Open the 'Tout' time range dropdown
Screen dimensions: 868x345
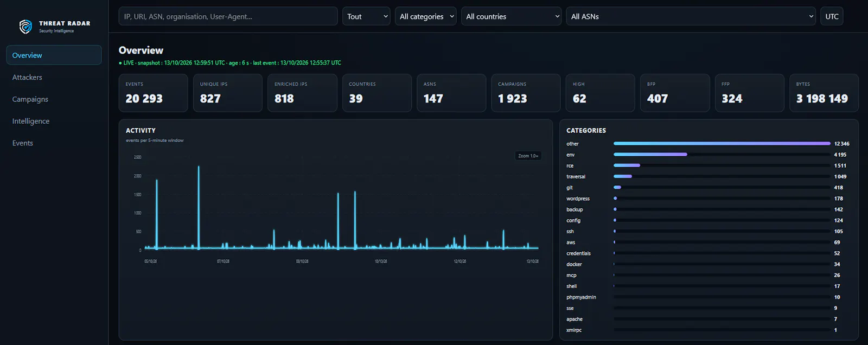click(366, 16)
